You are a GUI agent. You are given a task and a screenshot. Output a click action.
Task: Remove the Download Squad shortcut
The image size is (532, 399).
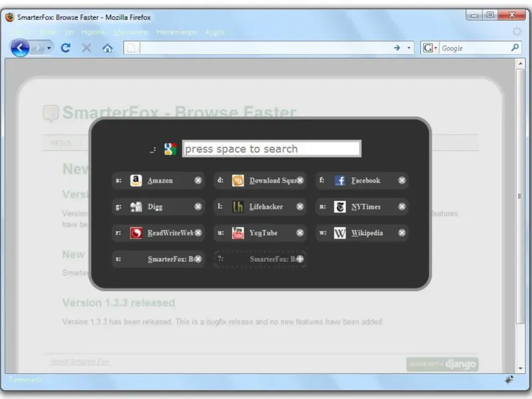pos(300,180)
